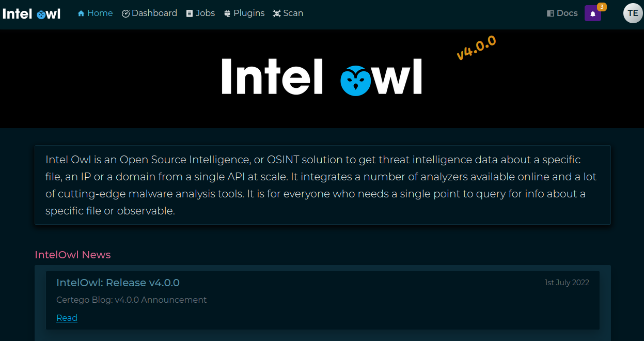Viewport: 644px width, 341px height.
Task: Go to the Dashboard page
Action: [154, 13]
